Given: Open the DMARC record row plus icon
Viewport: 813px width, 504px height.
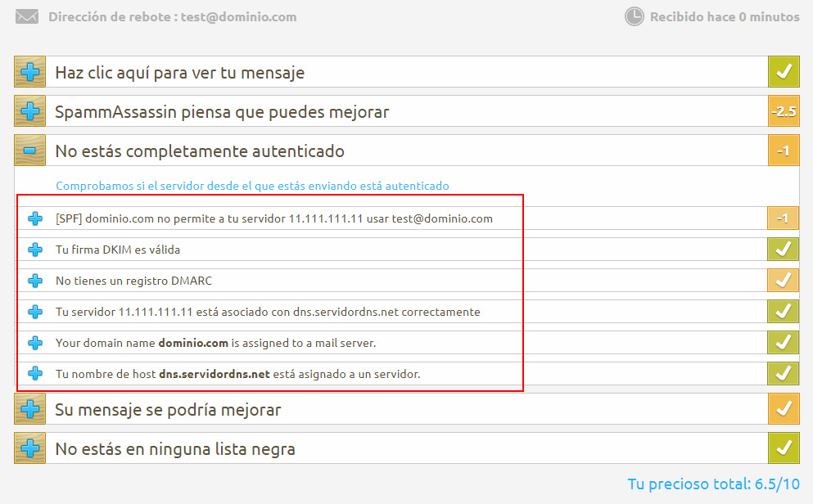Looking at the screenshot, I should point(35,281).
